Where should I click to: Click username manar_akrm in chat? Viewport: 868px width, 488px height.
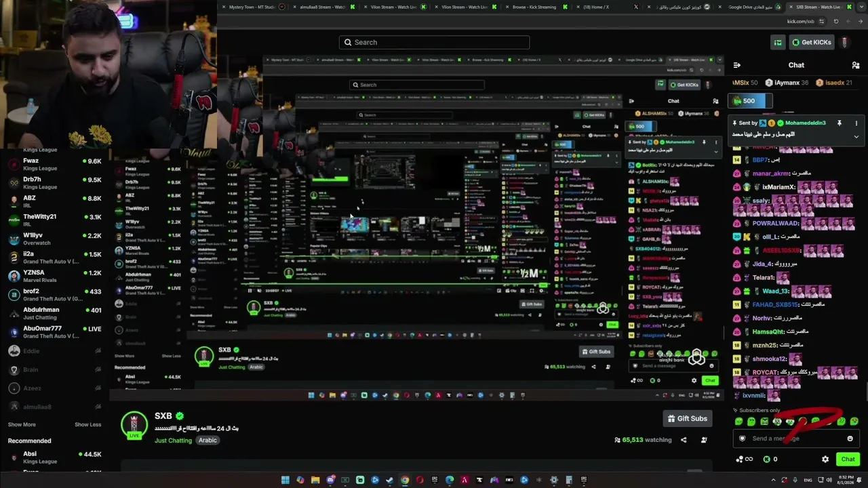771,174
